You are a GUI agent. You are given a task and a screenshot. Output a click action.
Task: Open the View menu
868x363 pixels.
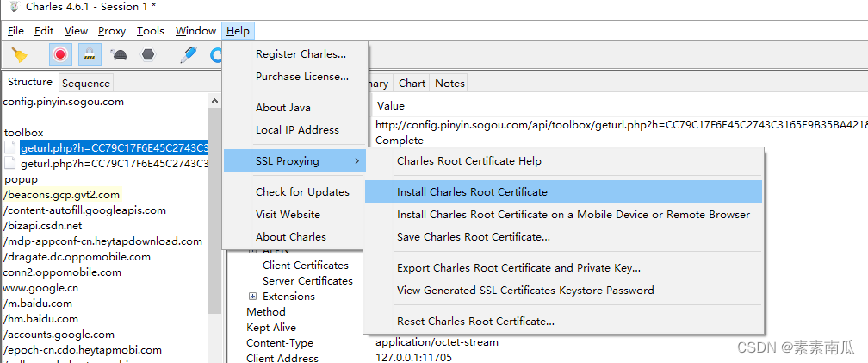(76, 31)
